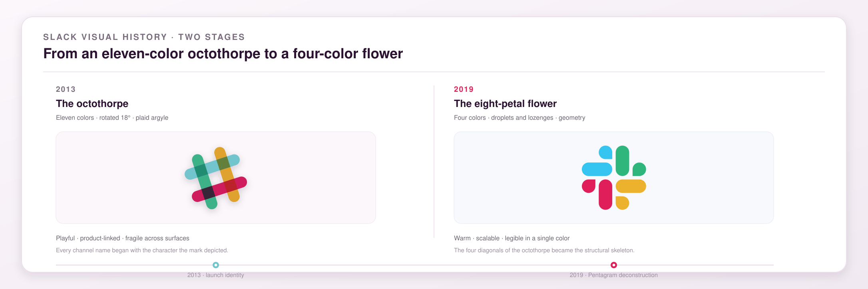Click the 2019 eight-petal flower logo

pyautogui.click(x=614, y=178)
